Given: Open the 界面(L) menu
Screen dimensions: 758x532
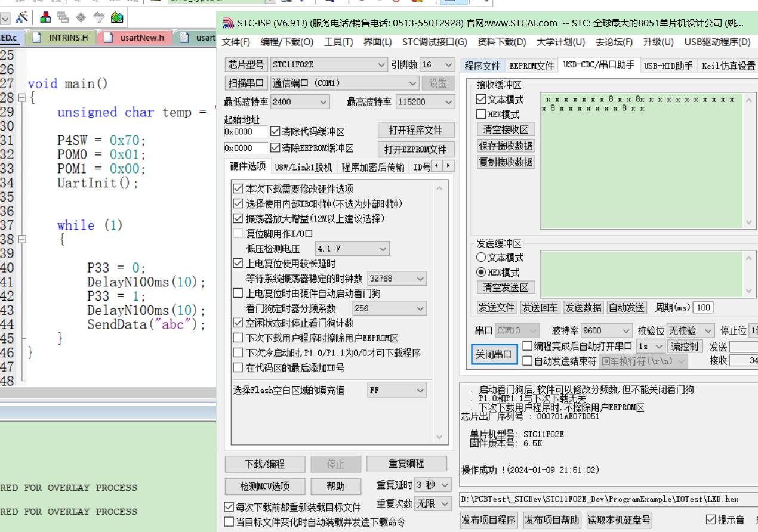Looking at the screenshot, I should [x=378, y=42].
